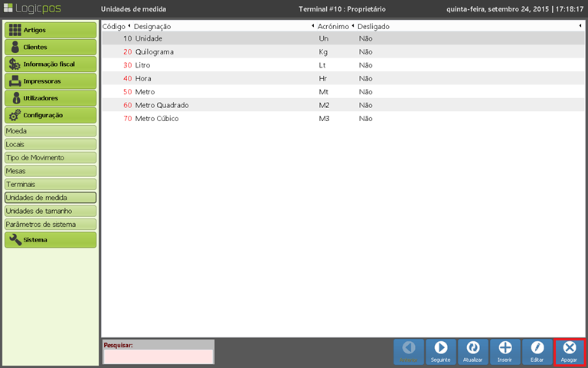Image resolution: width=588 pixels, height=368 pixels.
Task: Expand the Informação fiscal section
Action: click(51, 64)
